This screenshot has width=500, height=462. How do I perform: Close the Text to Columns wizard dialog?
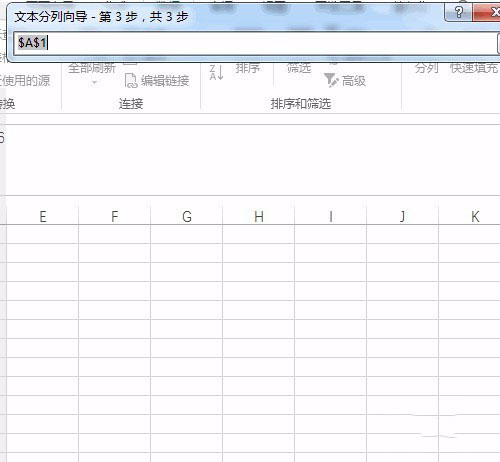coord(489,13)
